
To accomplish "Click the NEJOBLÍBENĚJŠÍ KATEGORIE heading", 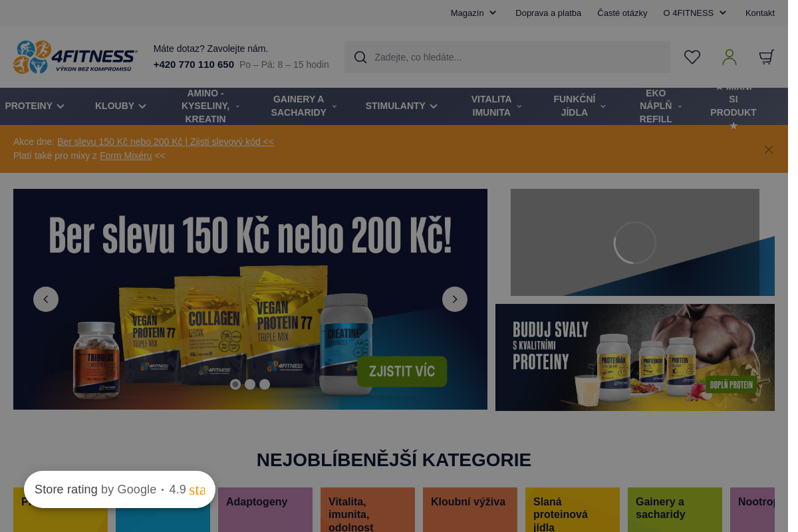I will point(394,460).
